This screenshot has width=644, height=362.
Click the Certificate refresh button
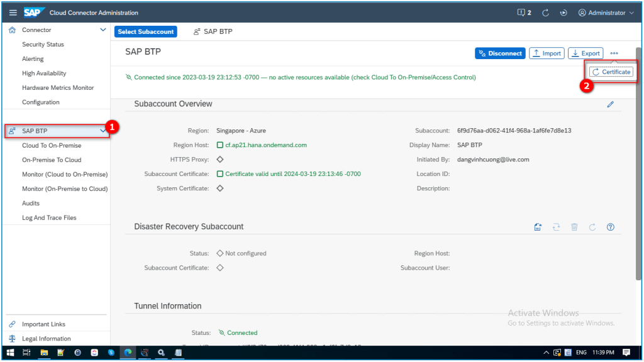tap(611, 72)
